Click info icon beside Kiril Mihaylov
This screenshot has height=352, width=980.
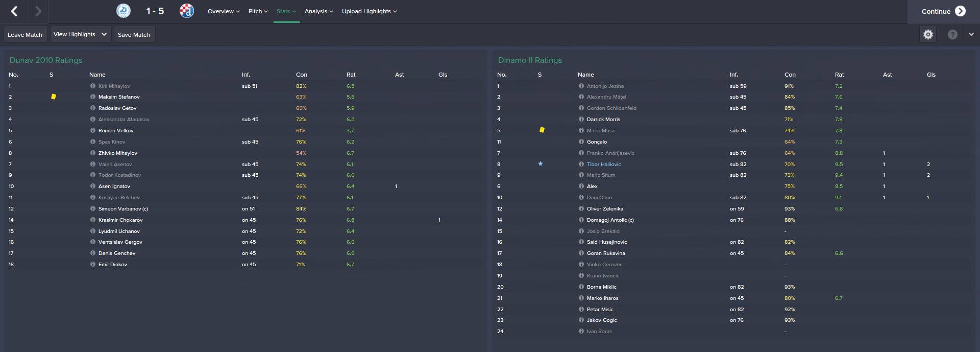point(93,86)
